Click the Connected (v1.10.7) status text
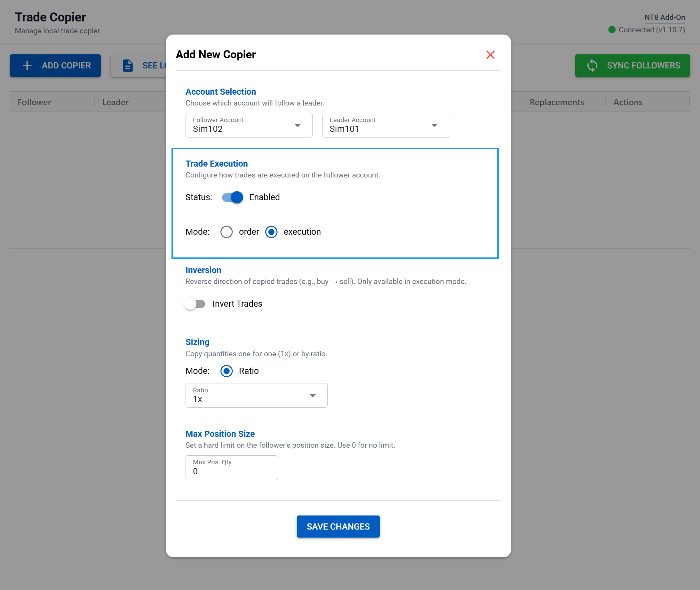Screen dimensions: 700x590 click(x=651, y=30)
